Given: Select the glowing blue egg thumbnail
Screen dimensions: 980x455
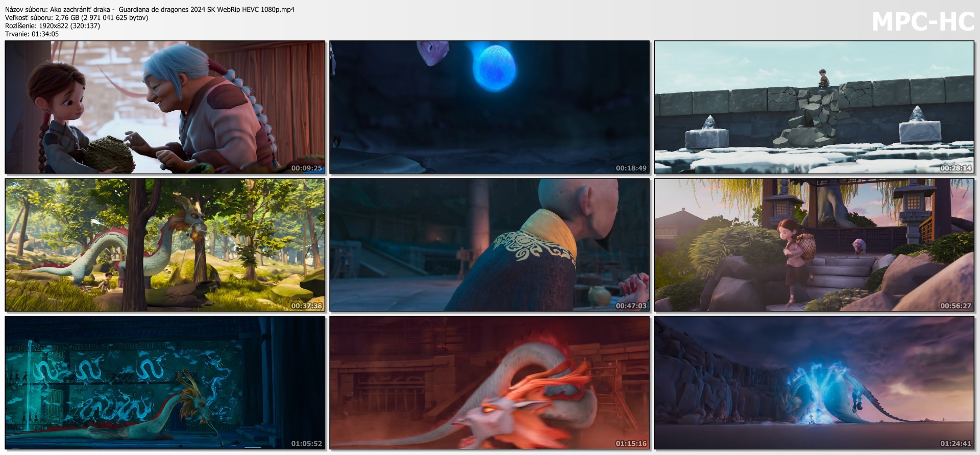Looking at the screenshot, I should coord(489,107).
